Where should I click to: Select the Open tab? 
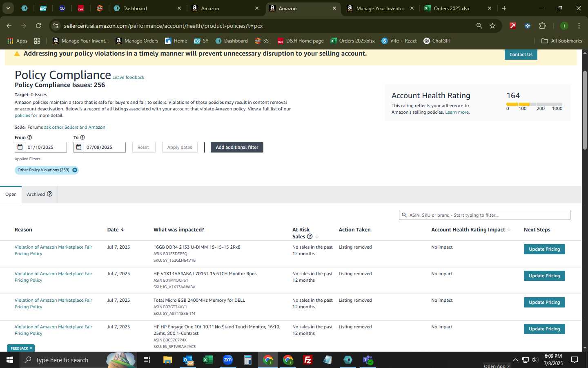coord(11,194)
